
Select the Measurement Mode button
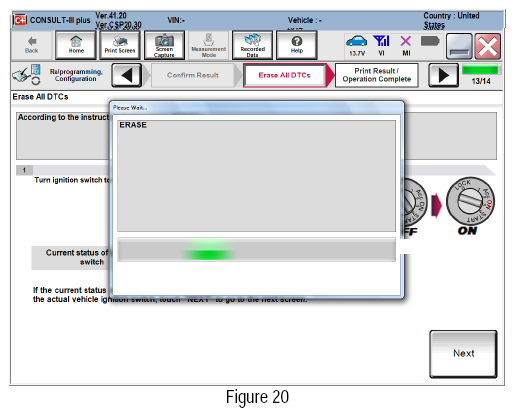(209, 45)
